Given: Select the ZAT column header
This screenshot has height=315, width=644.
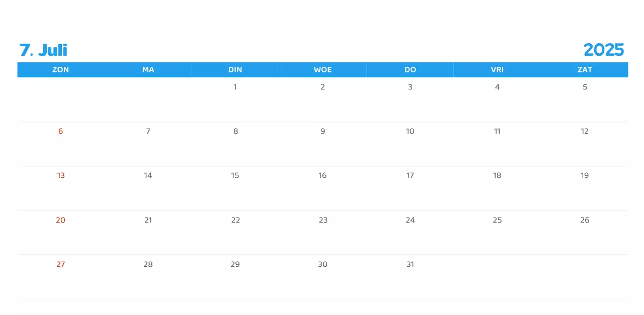Looking at the screenshot, I should point(585,70).
